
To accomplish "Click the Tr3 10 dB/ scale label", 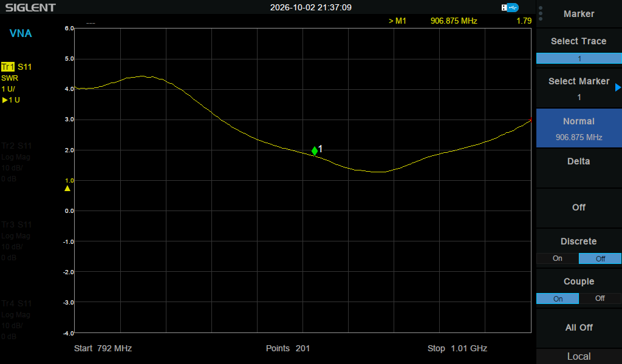I will coord(12,247).
